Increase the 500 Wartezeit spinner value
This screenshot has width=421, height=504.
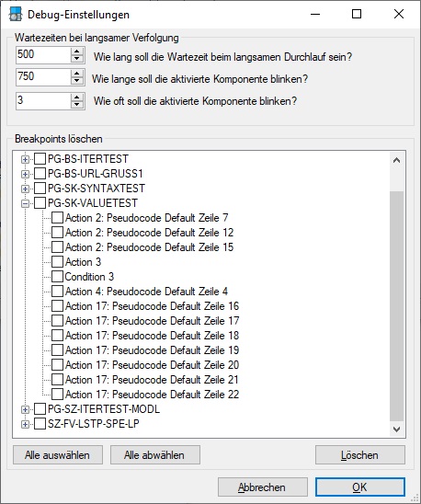pyautogui.click(x=77, y=52)
